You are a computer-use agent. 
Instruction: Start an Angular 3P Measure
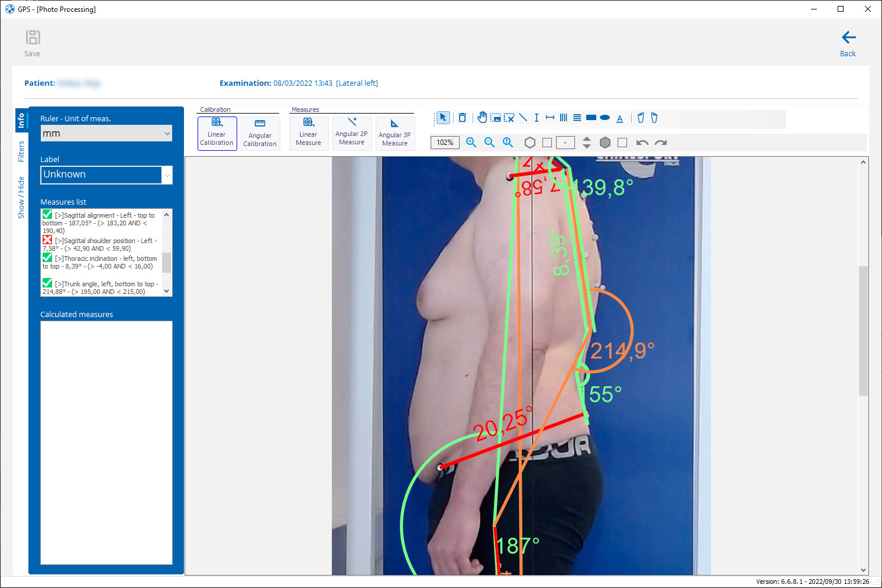coord(395,133)
